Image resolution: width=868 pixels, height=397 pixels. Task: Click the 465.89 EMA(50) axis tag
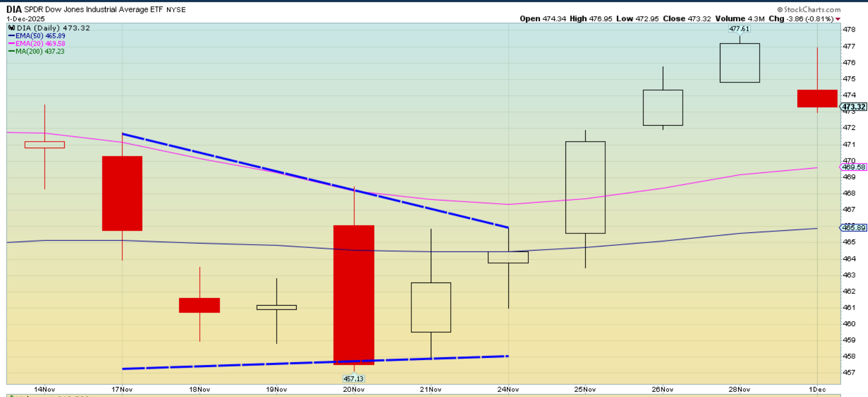[x=853, y=228]
